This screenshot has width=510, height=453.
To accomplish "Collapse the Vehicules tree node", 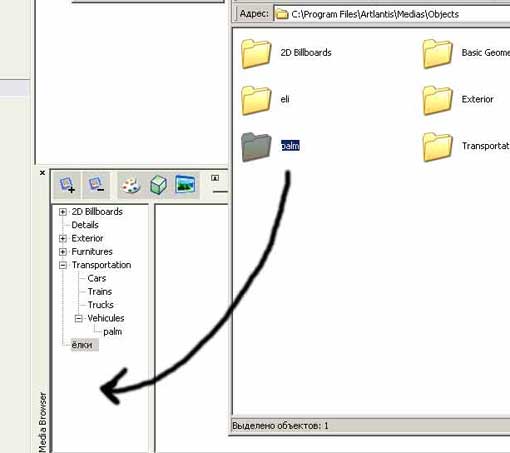I will pyautogui.click(x=79, y=318).
